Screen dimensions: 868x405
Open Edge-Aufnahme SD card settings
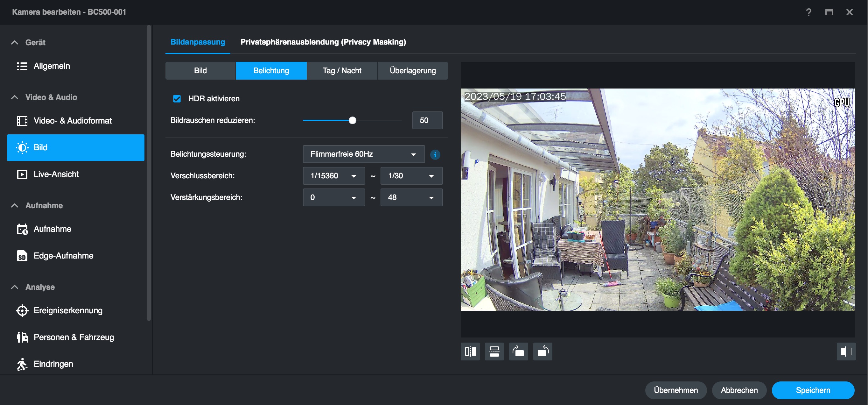click(x=63, y=256)
